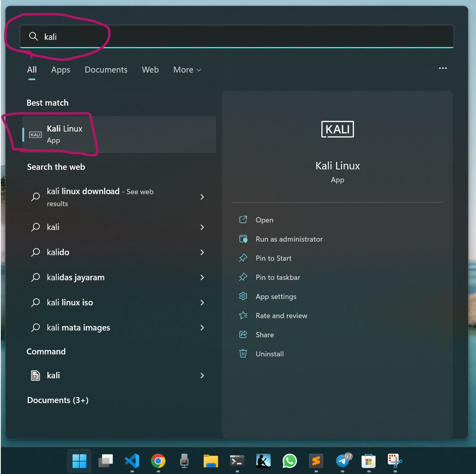Expand the 'kali' web suggestion arrow
The image size is (476, 474).
tap(202, 227)
